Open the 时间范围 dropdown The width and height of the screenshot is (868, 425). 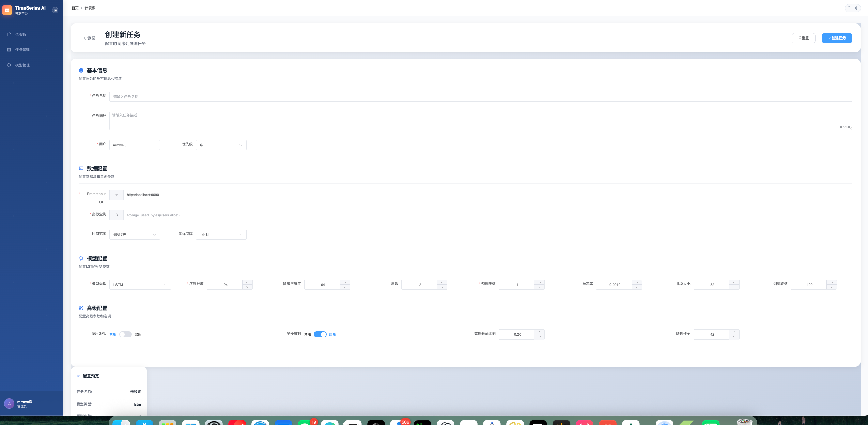click(x=135, y=235)
